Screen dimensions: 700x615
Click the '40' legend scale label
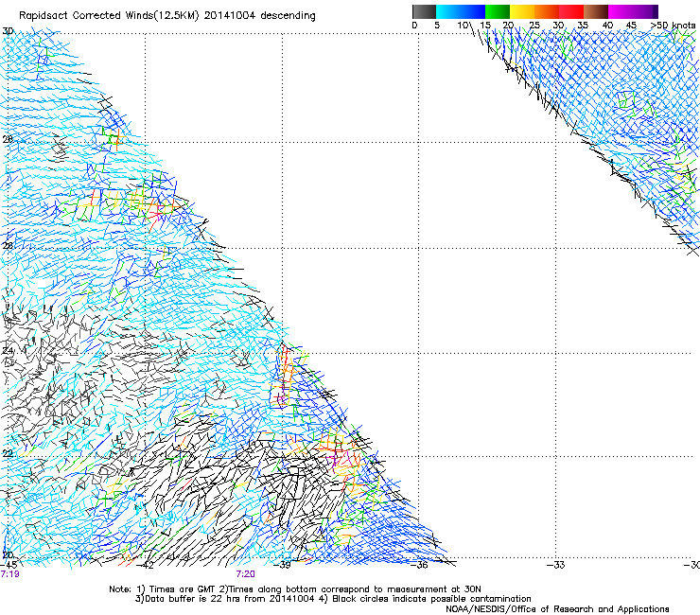point(607,25)
